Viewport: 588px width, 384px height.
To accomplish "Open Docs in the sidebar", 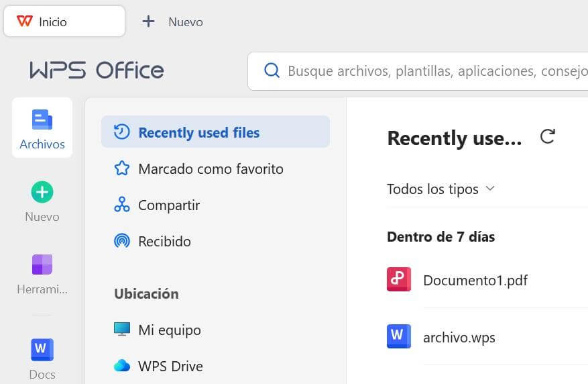I will pyautogui.click(x=42, y=359).
